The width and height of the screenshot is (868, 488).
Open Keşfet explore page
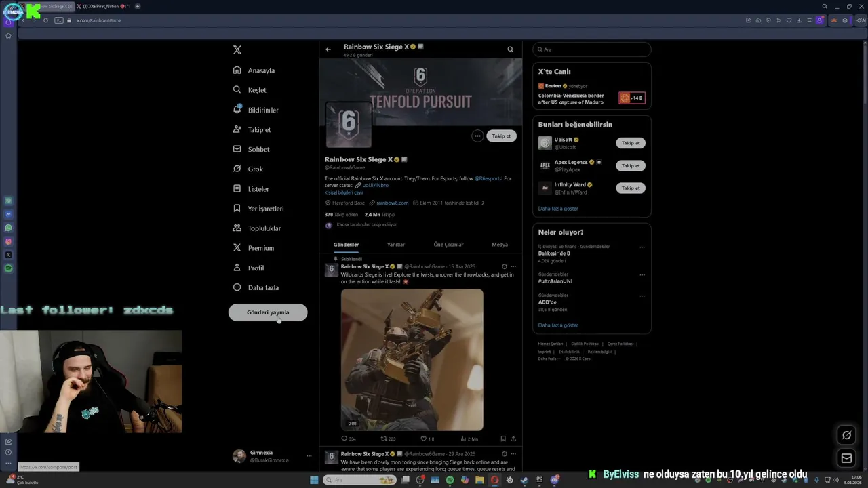(x=250, y=90)
